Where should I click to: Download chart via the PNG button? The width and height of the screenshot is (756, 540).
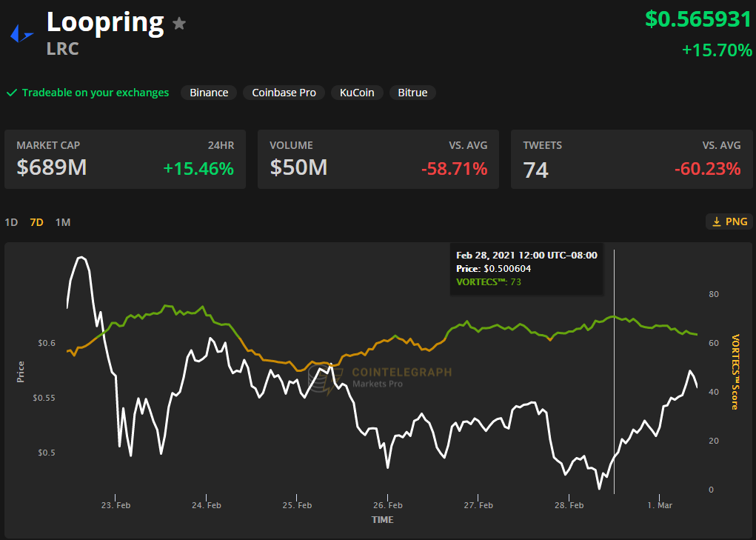click(729, 221)
